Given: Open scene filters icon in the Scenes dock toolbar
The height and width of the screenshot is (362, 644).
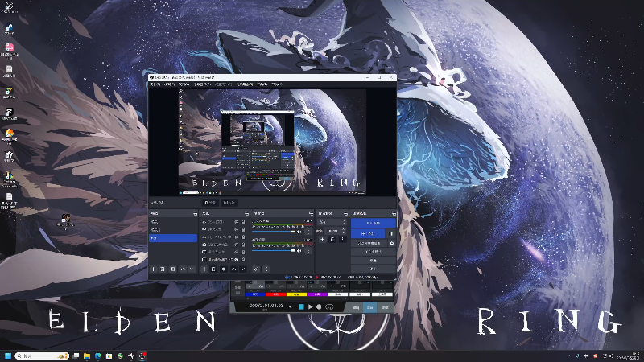Looking at the screenshot, I should [x=172, y=269].
